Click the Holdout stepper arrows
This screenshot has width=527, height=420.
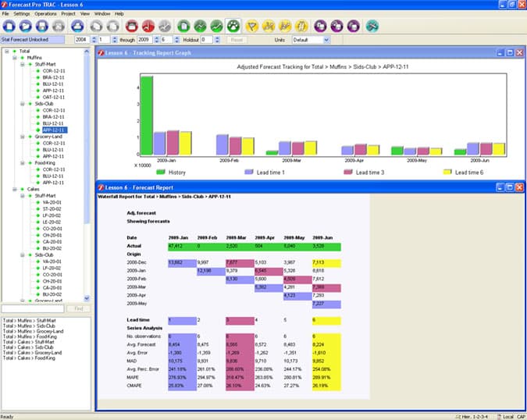(217, 40)
